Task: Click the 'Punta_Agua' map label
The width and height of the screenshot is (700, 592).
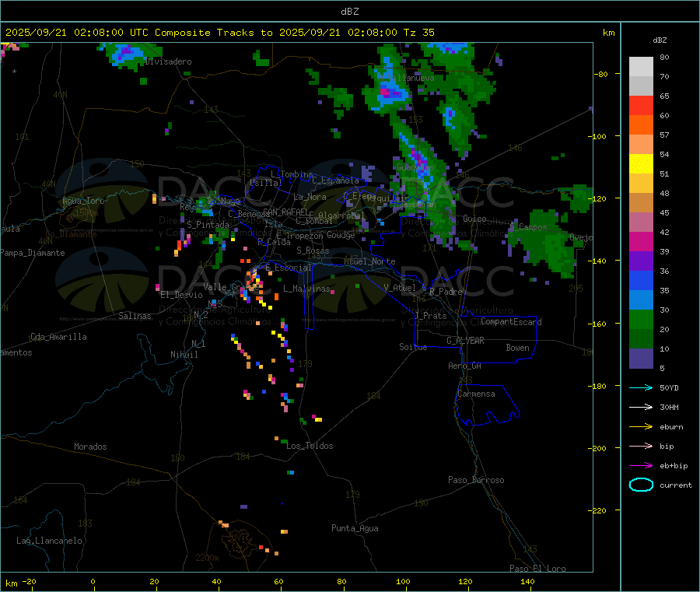Action: (x=355, y=528)
